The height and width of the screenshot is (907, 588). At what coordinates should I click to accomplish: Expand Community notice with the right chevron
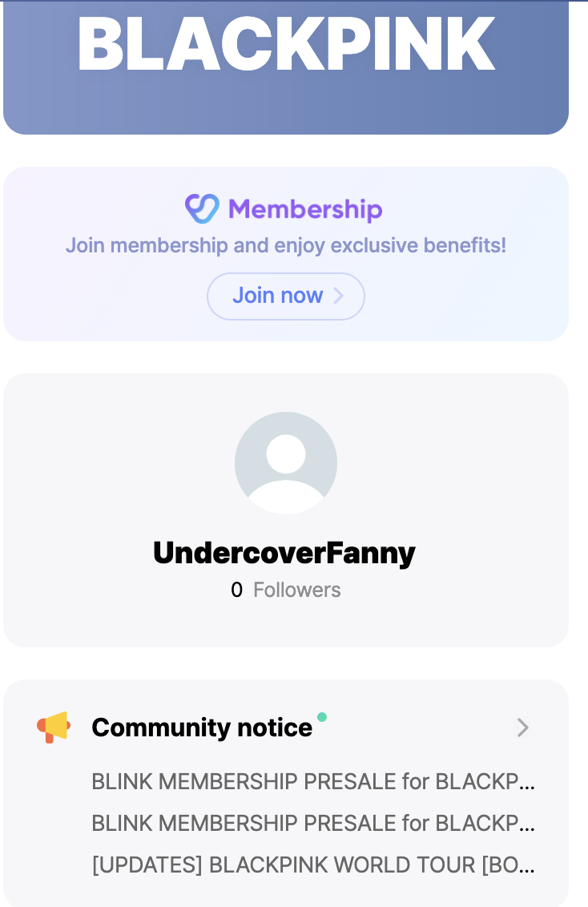click(x=522, y=728)
